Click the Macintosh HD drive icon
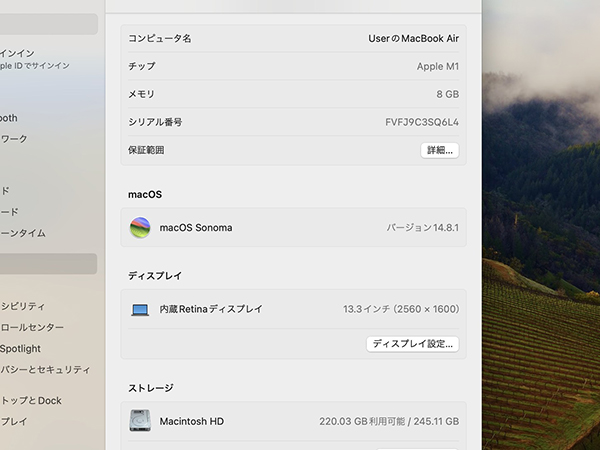 [x=140, y=421]
